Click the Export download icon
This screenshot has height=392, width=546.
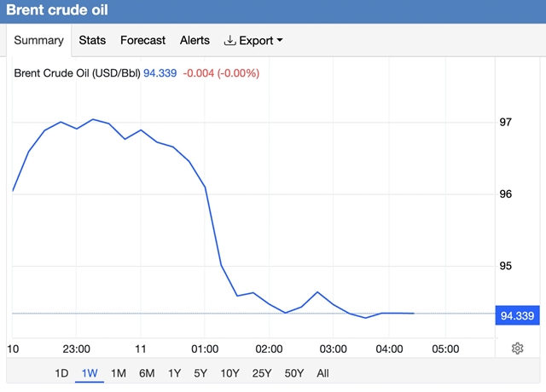(229, 40)
